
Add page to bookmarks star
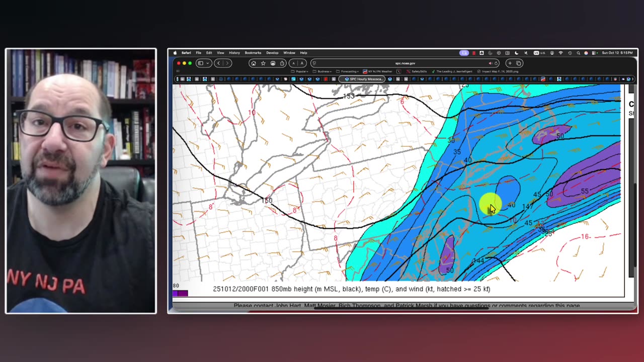[263, 63]
